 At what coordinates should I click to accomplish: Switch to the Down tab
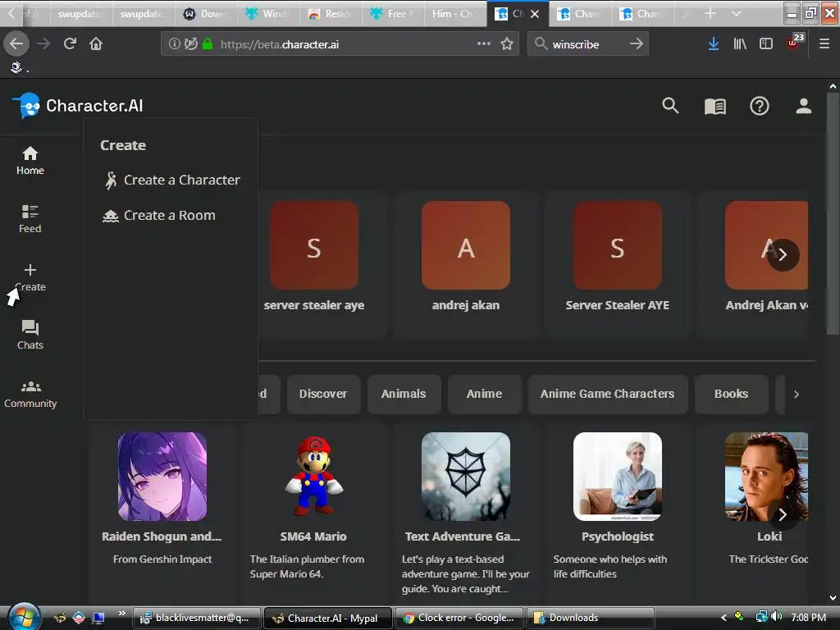tap(206, 14)
